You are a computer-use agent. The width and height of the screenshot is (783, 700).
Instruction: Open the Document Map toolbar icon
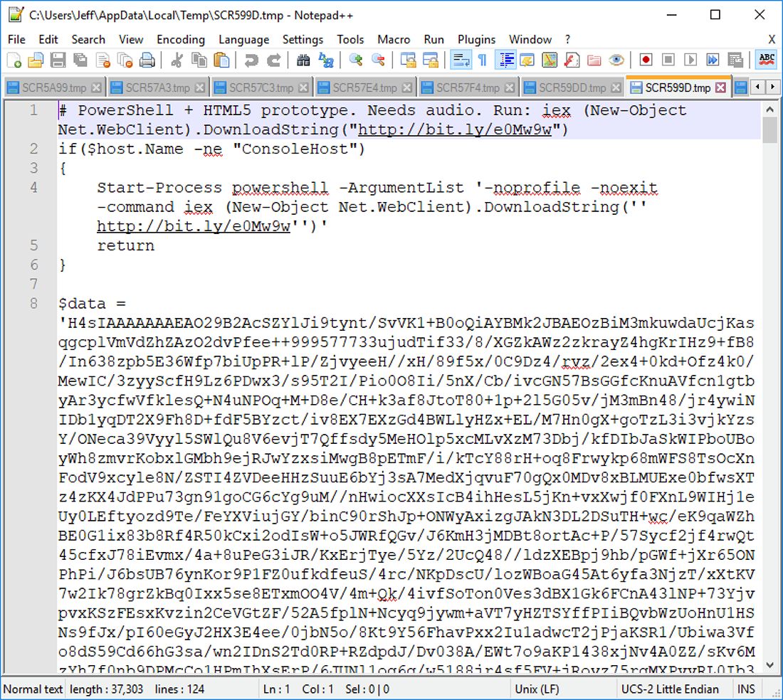(550, 60)
